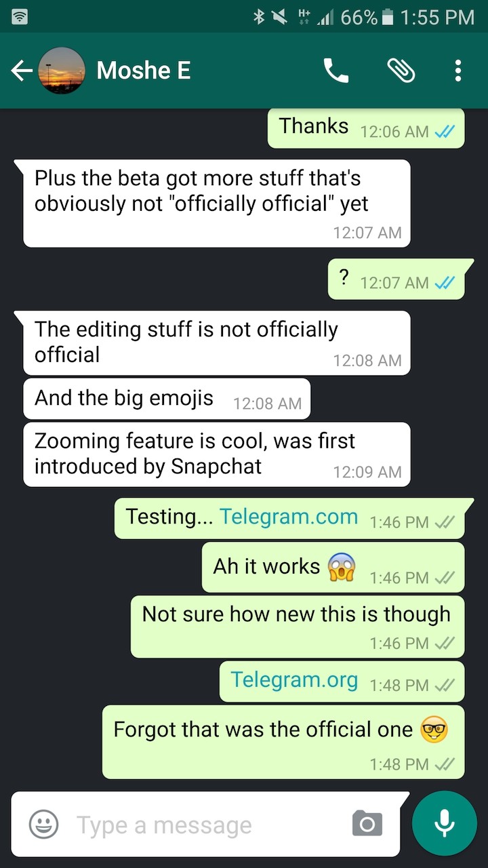The image size is (488, 868).
Task: Tap the Wi-Fi icon in status bar
Action: point(20,17)
